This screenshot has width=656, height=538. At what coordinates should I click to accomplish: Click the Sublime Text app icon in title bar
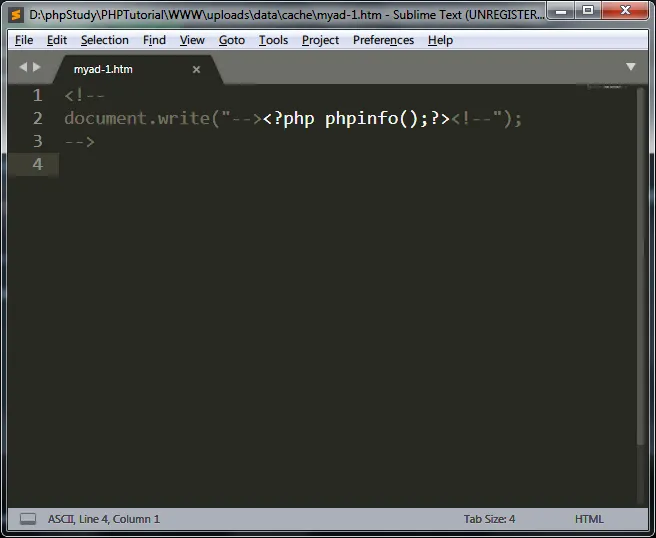(15, 14)
